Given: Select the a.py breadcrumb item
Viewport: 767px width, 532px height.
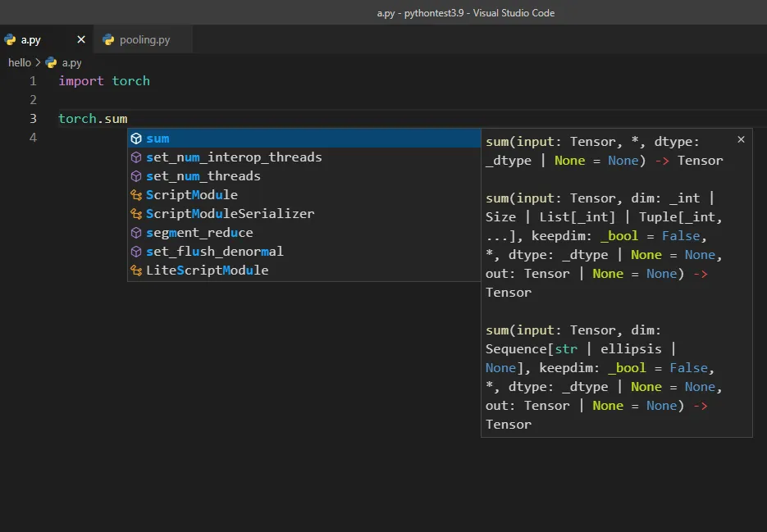Looking at the screenshot, I should (x=72, y=62).
